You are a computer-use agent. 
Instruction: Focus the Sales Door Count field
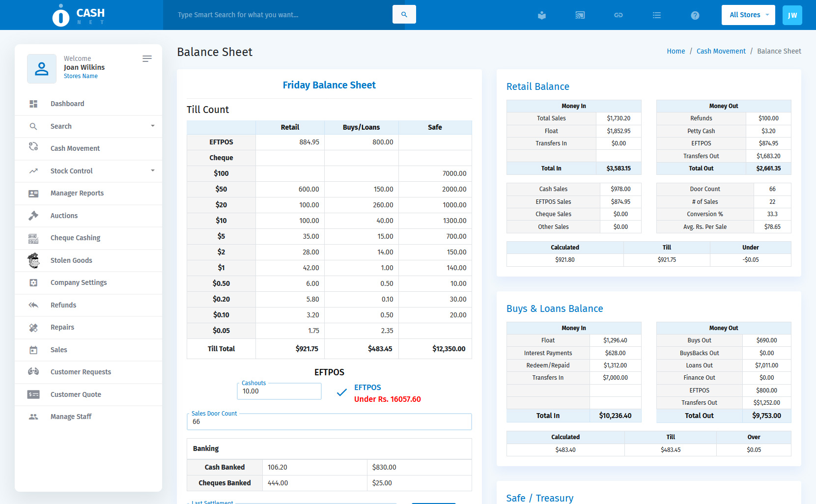(x=329, y=422)
